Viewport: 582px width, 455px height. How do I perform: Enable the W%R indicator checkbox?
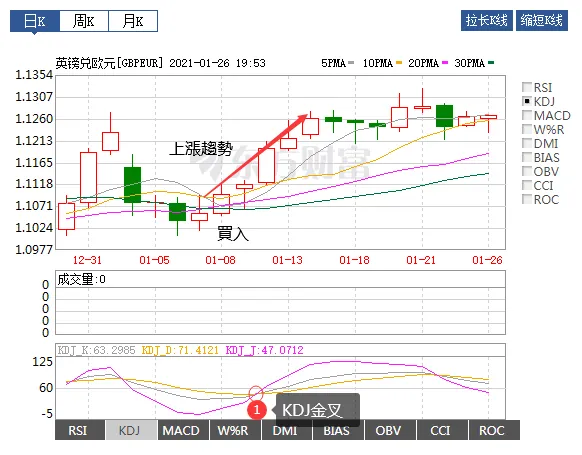[x=526, y=129]
